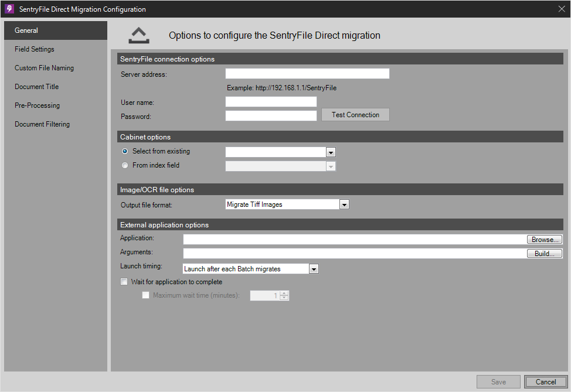Click the Server address input field
The image size is (571, 392).
point(307,73)
